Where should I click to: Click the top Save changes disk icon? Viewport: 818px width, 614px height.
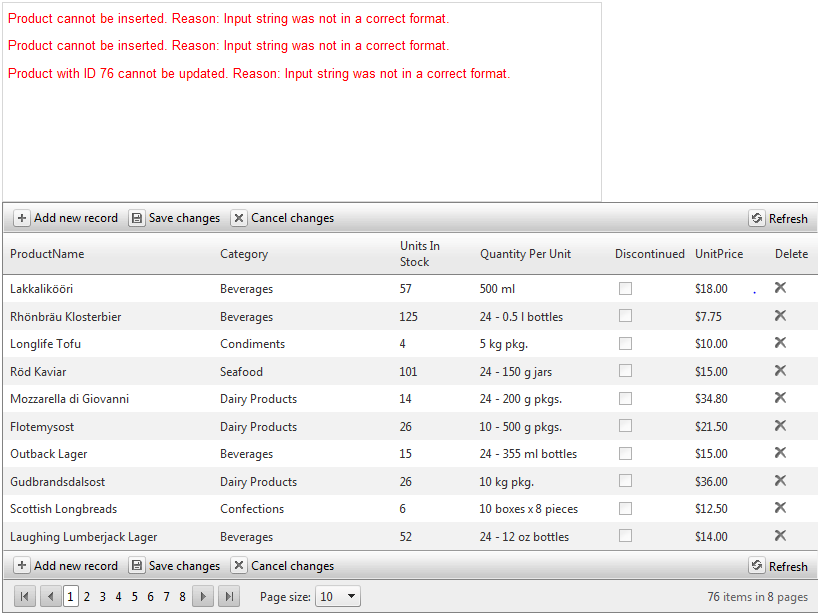coord(136,218)
